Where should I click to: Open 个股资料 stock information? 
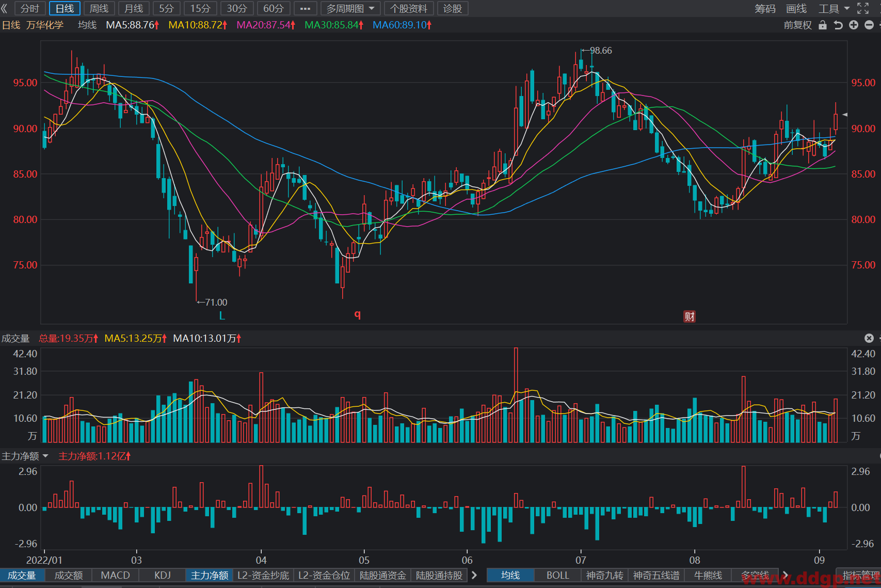[408, 8]
